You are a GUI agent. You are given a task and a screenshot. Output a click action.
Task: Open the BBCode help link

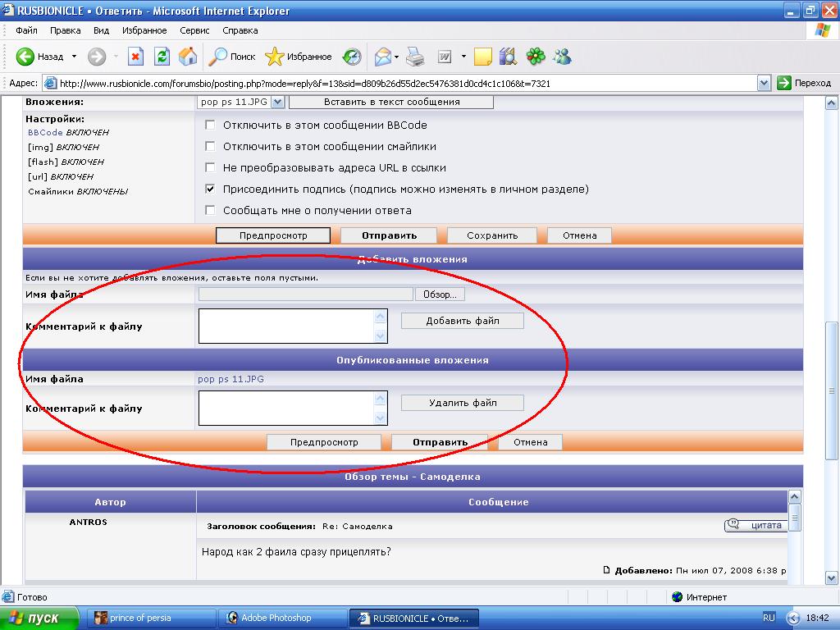click(x=46, y=132)
